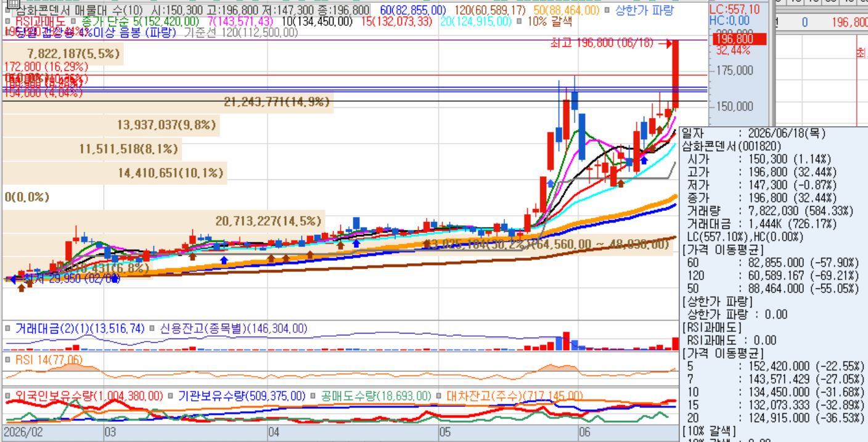Click the 신용잔고(종목별) indicator square
The height and width of the screenshot is (442, 868).
151,329
